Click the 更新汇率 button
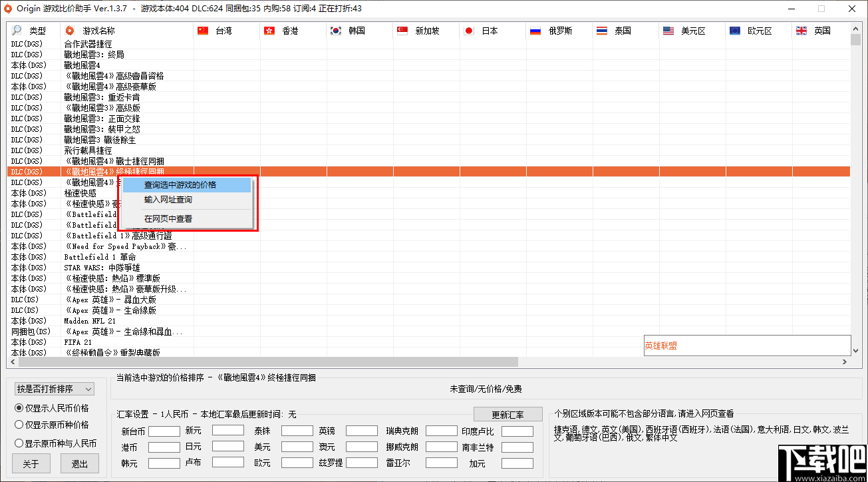 (x=507, y=413)
